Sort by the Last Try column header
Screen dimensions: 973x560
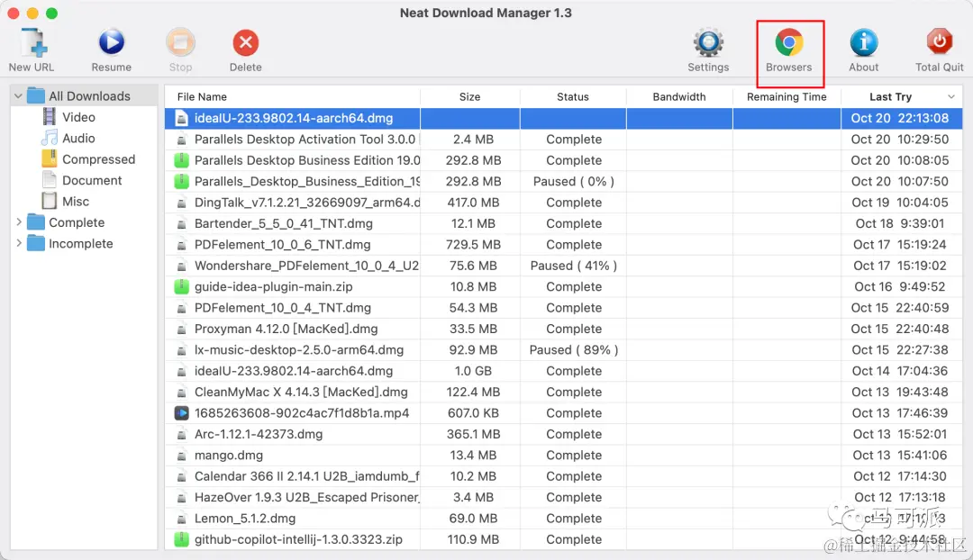[890, 96]
